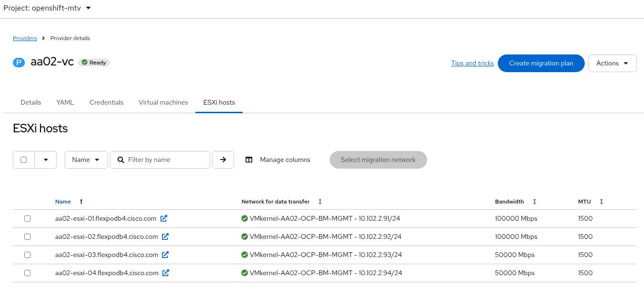Focus the Filter by name field
This screenshot has width=644, height=290.
tap(160, 160)
